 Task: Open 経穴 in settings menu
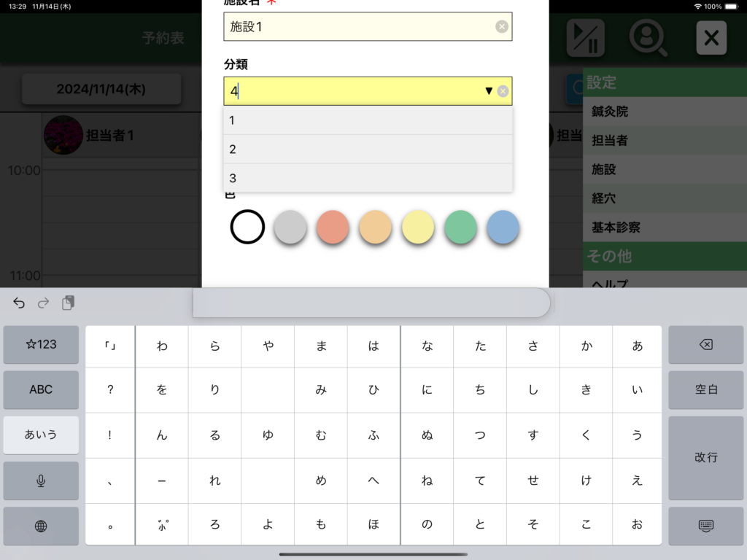click(664, 198)
